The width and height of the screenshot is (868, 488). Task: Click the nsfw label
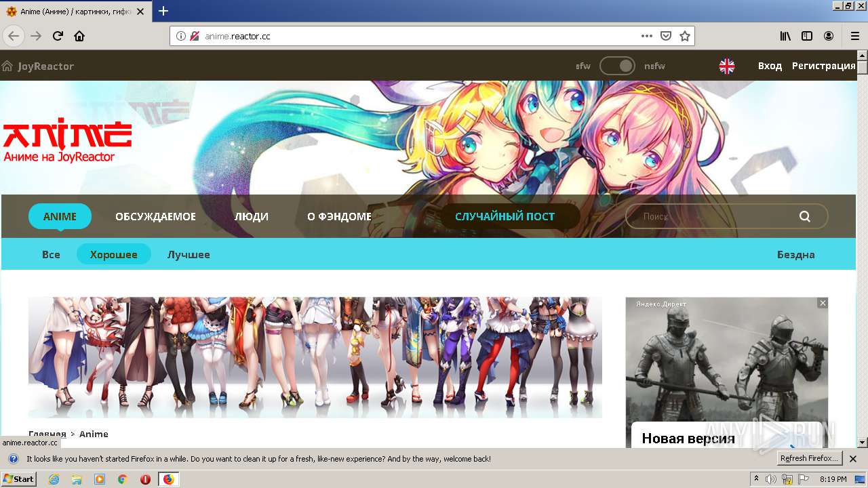[654, 66]
